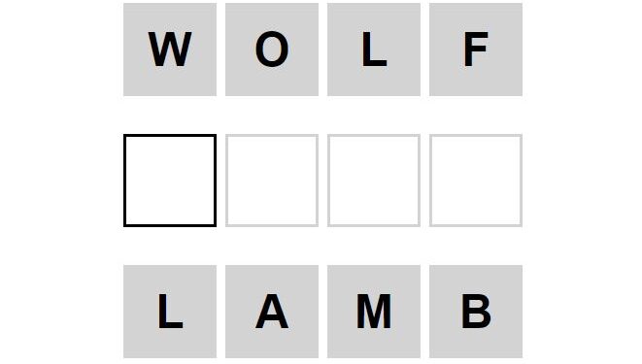Screen dimensions: 642x364
Task: Click the W tile in WOLF
Action: pyautogui.click(x=170, y=50)
